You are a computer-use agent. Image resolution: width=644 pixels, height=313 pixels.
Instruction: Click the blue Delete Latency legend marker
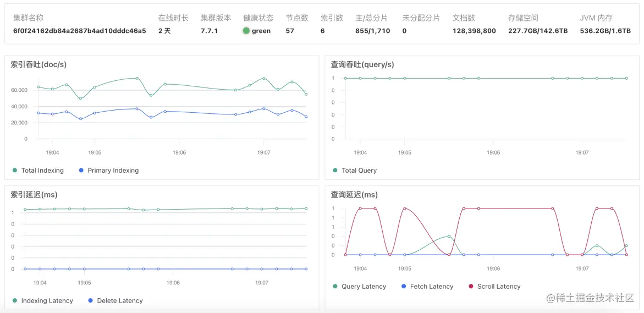pyautogui.click(x=91, y=301)
